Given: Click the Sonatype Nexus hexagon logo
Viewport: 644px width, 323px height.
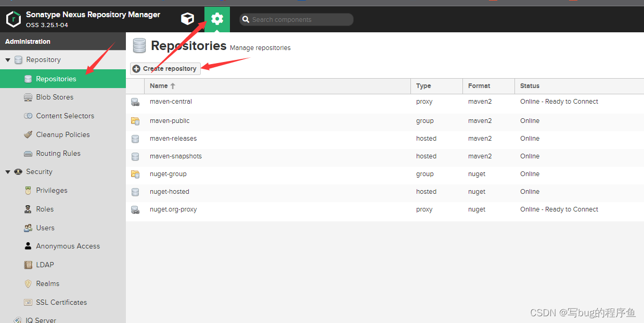Looking at the screenshot, I should [14, 20].
